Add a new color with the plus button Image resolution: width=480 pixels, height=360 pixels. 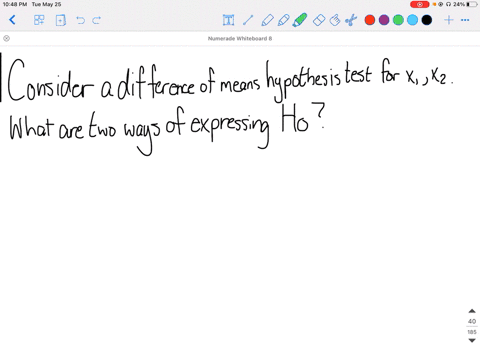(x=449, y=20)
